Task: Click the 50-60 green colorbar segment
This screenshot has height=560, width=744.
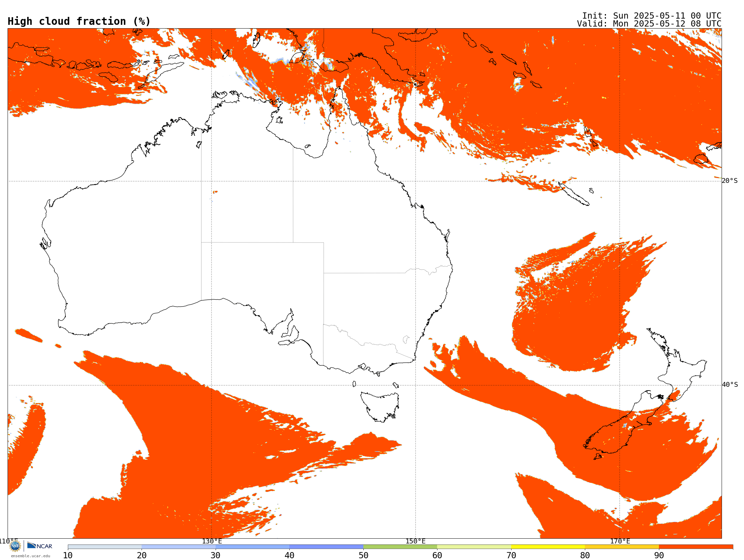Action: (400, 547)
